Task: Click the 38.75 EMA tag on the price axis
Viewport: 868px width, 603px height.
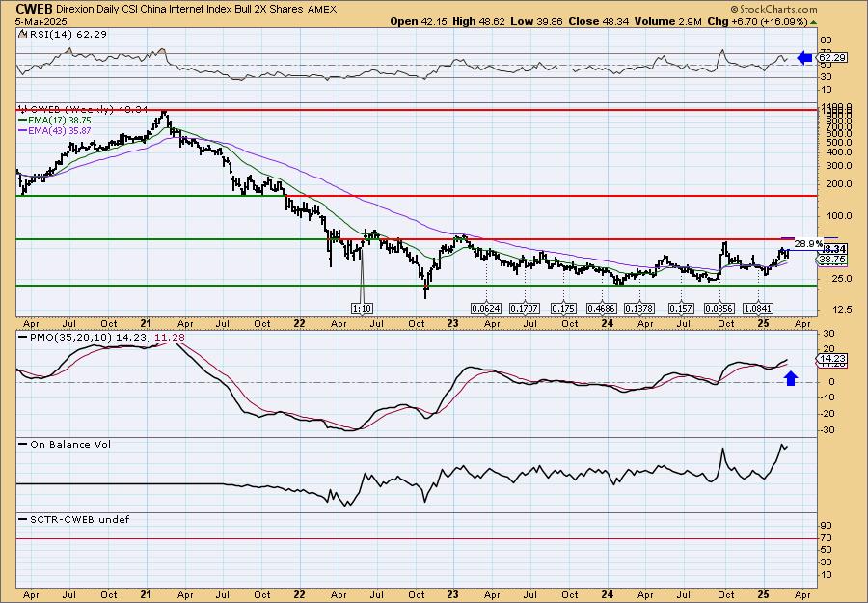Action: (832, 260)
